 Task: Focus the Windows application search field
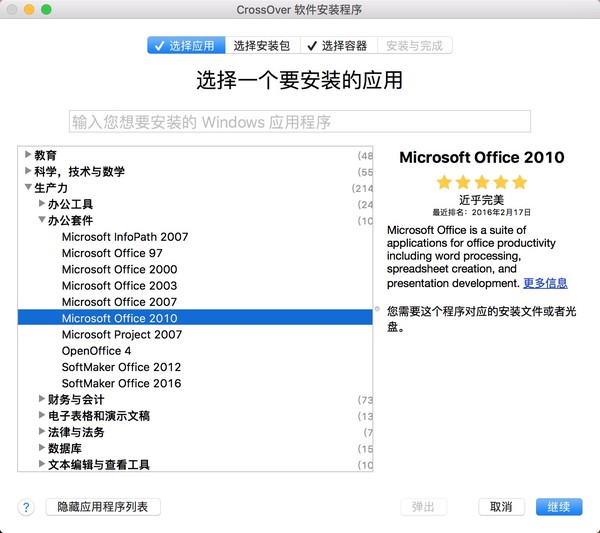pos(300,122)
